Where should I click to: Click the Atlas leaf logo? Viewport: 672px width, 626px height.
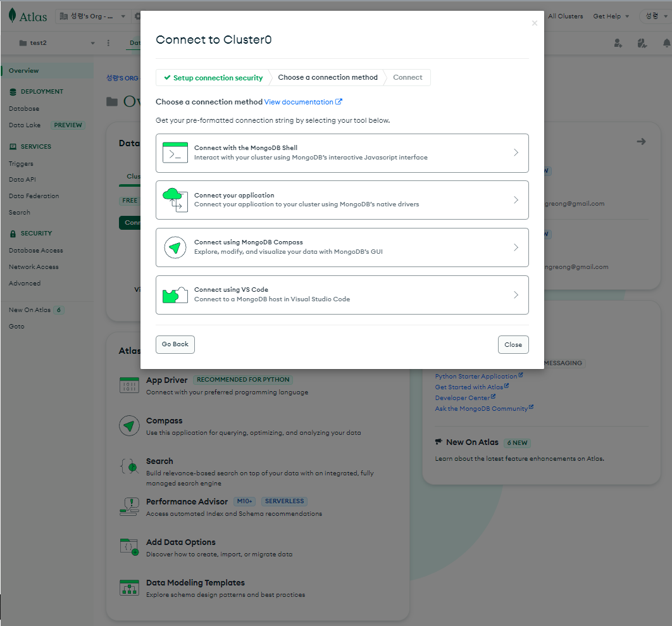13,15
